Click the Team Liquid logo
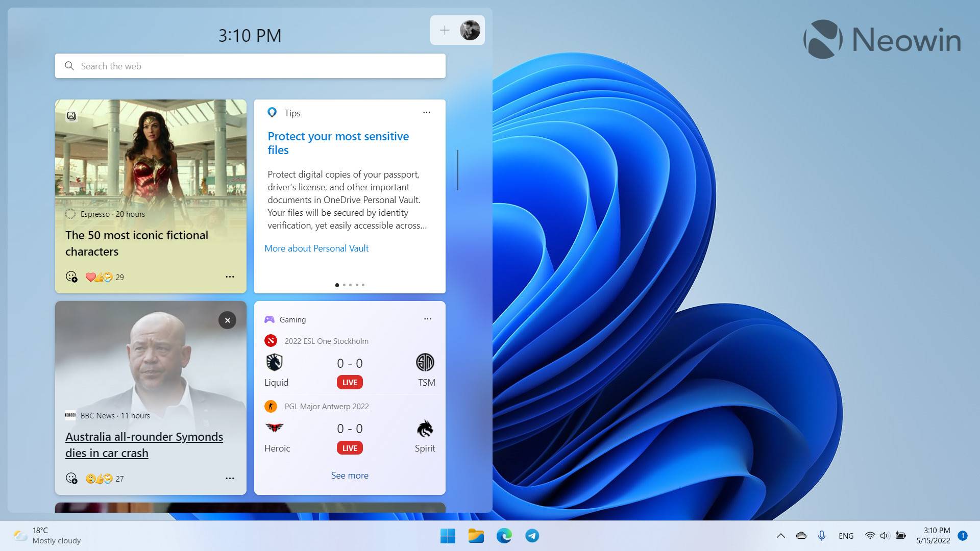Image resolution: width=980 pixels, height=551 pixels. point(275,362)
